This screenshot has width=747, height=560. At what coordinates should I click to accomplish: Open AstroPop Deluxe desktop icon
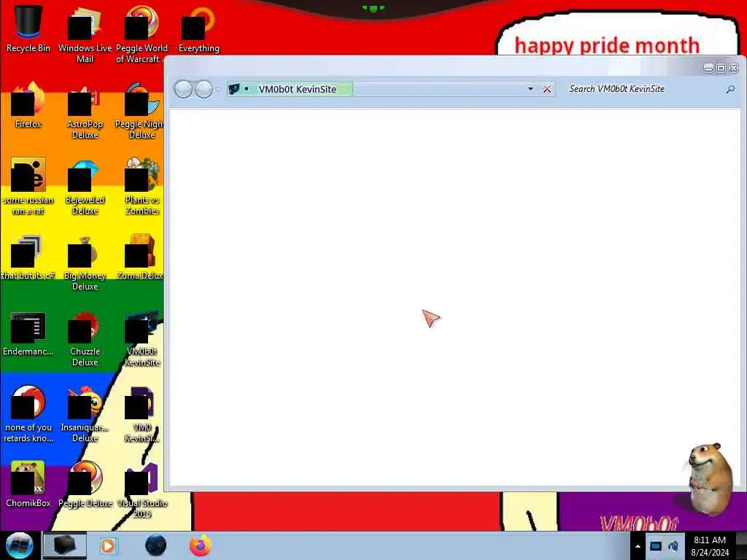(x=85, y=109)
